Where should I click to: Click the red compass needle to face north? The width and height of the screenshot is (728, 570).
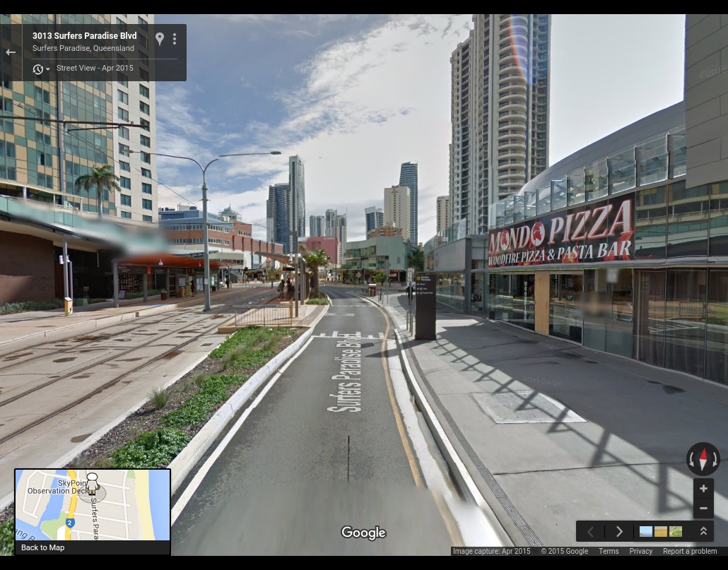click(x=703, y=455)
